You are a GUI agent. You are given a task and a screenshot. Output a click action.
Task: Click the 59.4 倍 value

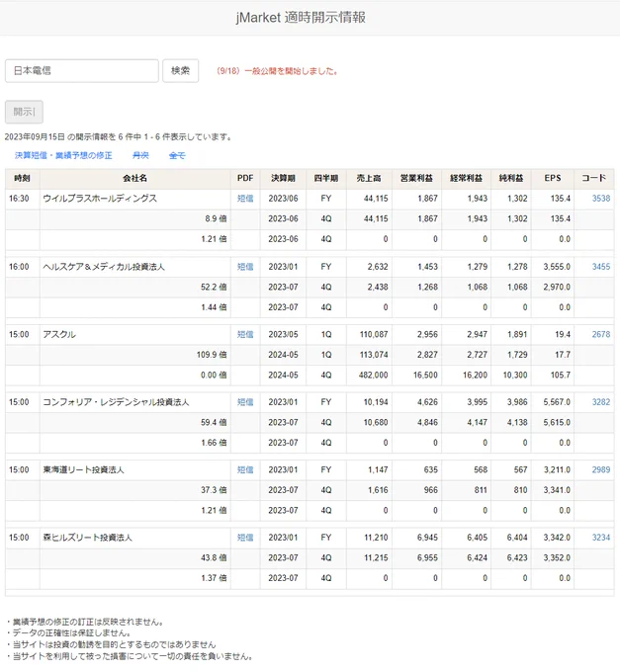(214, 422)
